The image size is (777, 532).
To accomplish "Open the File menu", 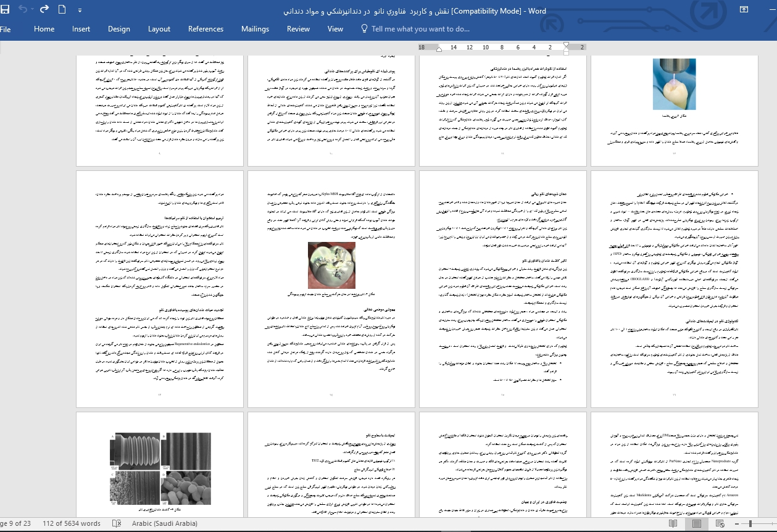I will pos(6,29).
